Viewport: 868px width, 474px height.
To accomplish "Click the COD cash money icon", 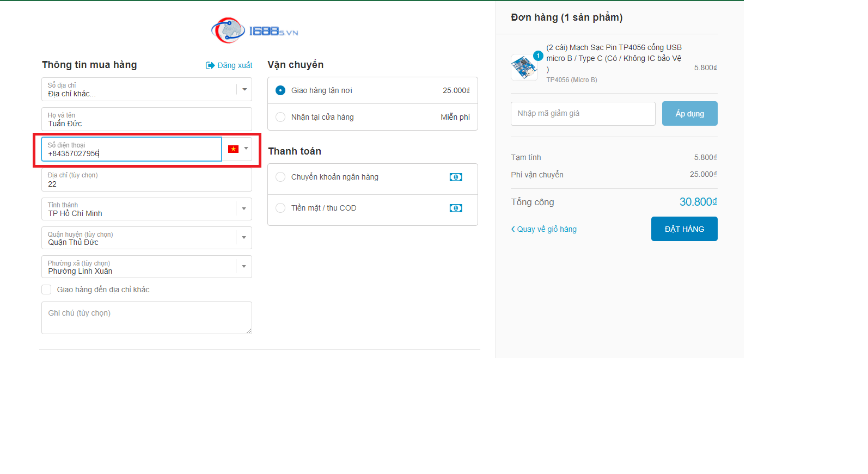I will point(456,208).
